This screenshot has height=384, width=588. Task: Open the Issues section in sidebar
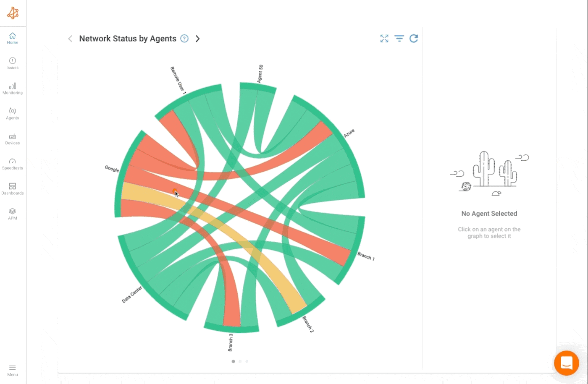click(x=13, y=63)
